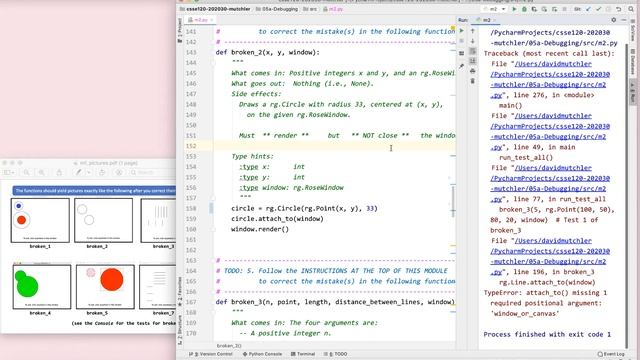
Task: Click the broken_1 picture in the PDF
Action: click(x=40, y=220)
